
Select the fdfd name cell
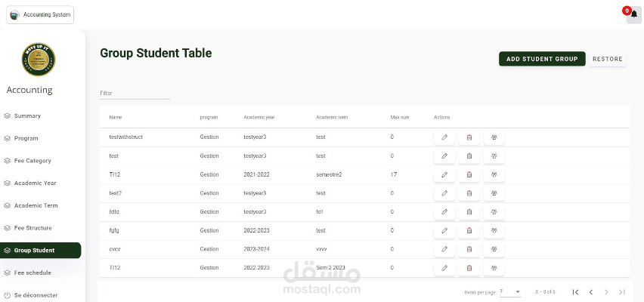point(114,211)
